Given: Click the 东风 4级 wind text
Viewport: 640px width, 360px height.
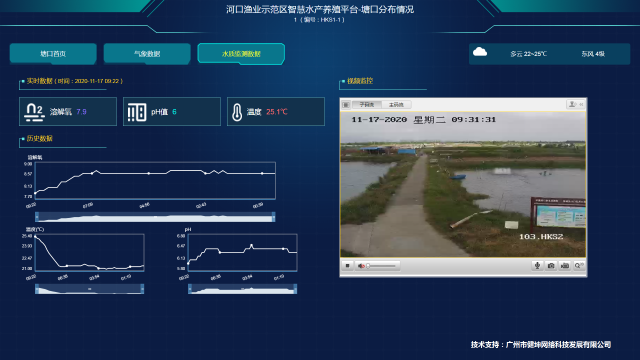Looking at the screenshot, I should point(593,54).
